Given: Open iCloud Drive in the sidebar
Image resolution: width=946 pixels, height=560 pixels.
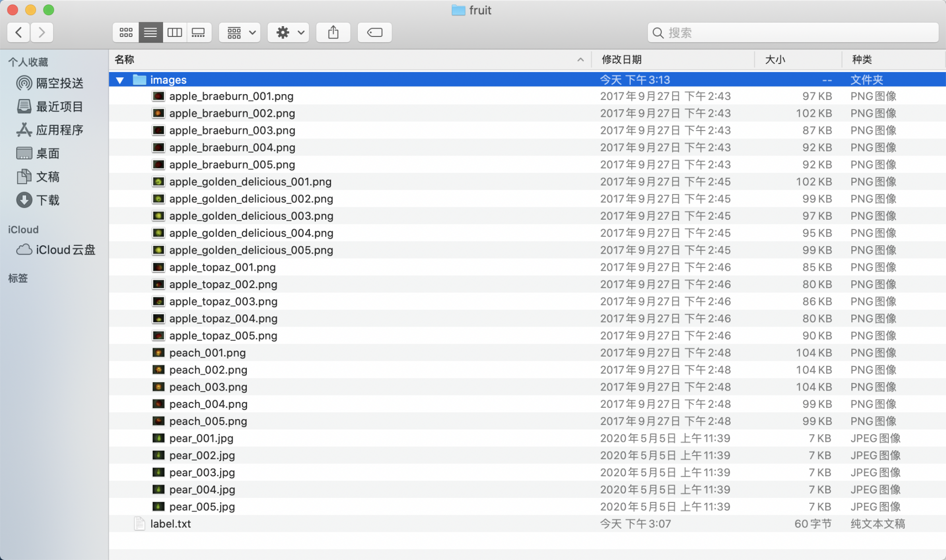Looking at the screenshot, I should [x=65, y=250].
